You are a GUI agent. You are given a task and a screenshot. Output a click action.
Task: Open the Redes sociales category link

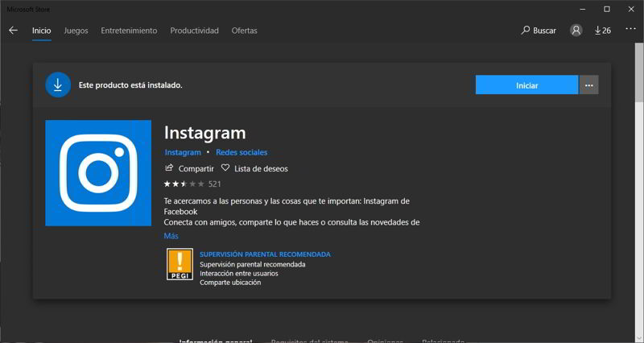click(x=242, y=152)
